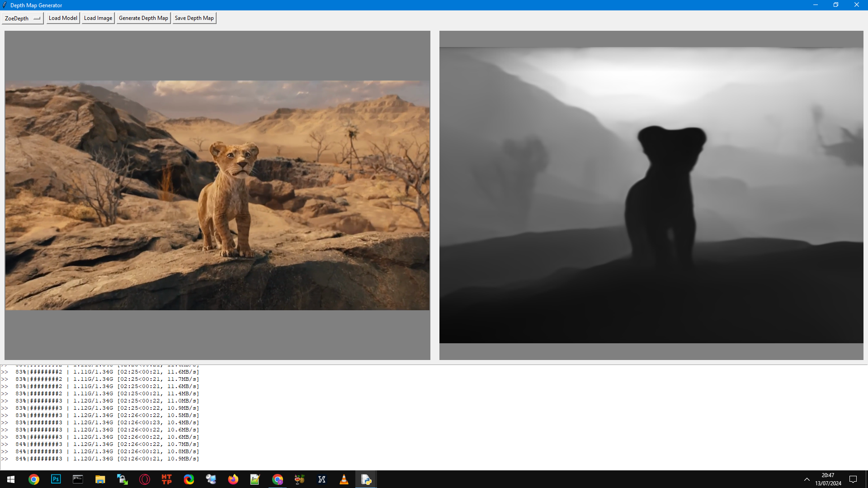This screenshot has height=488, width=868.
Task: Click Generate Depth Map
Action: pos(143,18)
